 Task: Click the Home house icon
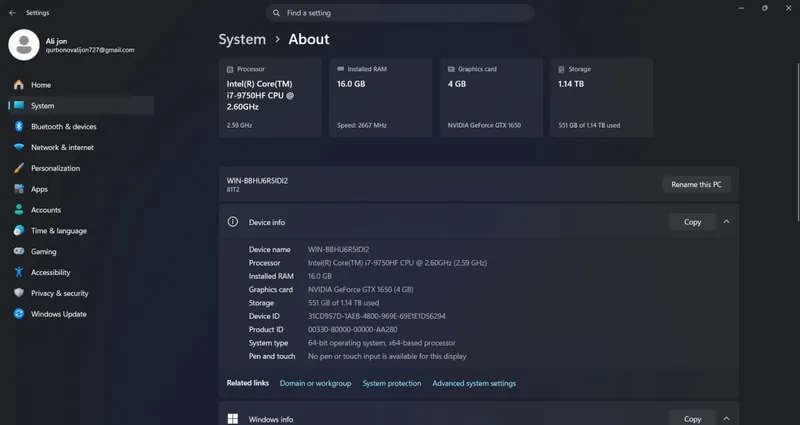(x=19, y=85)
